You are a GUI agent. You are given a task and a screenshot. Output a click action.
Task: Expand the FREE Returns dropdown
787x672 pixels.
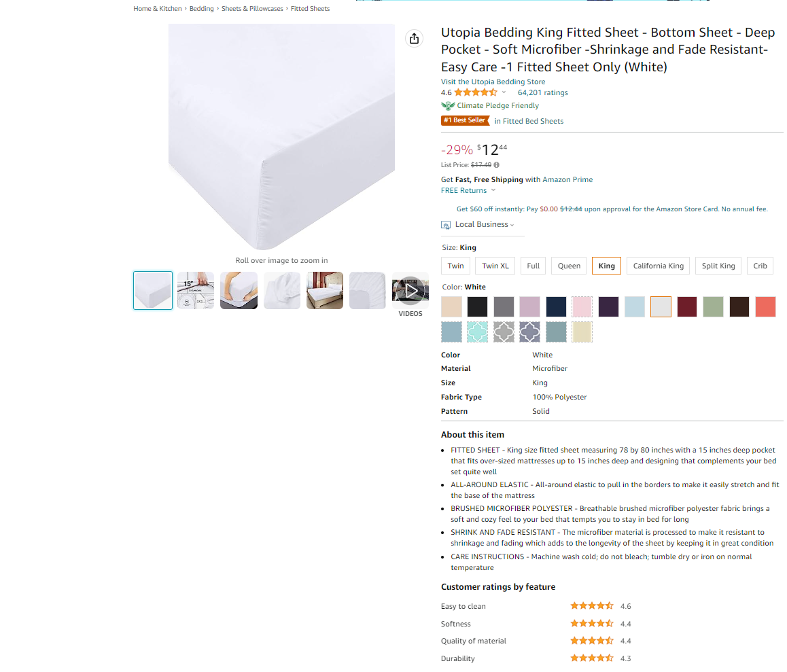(x=493, y=191)
